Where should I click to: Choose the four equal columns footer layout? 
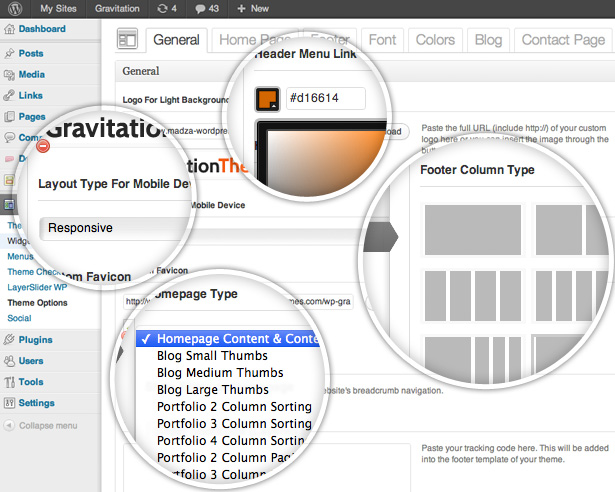473,295
